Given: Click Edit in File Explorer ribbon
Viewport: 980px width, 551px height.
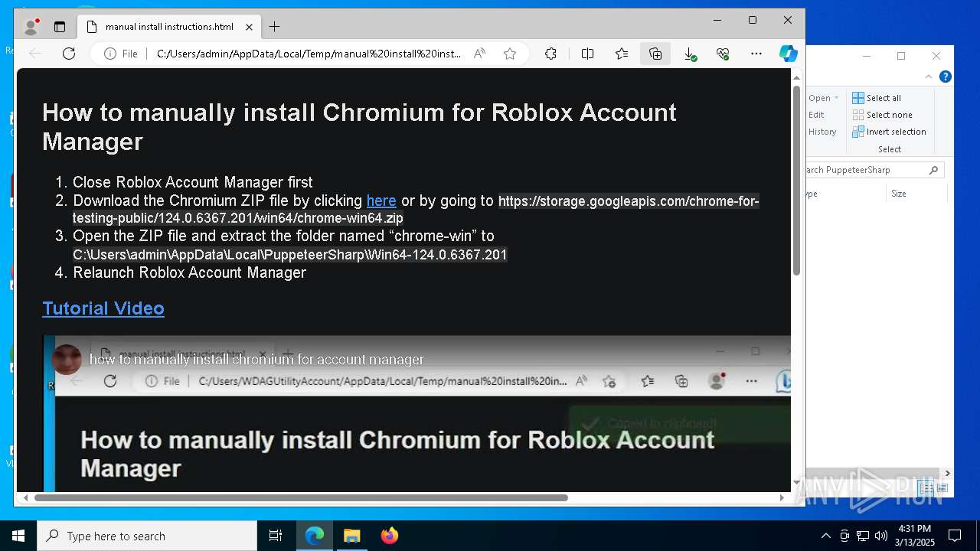Looking at the screenshot, I should 816,115.
